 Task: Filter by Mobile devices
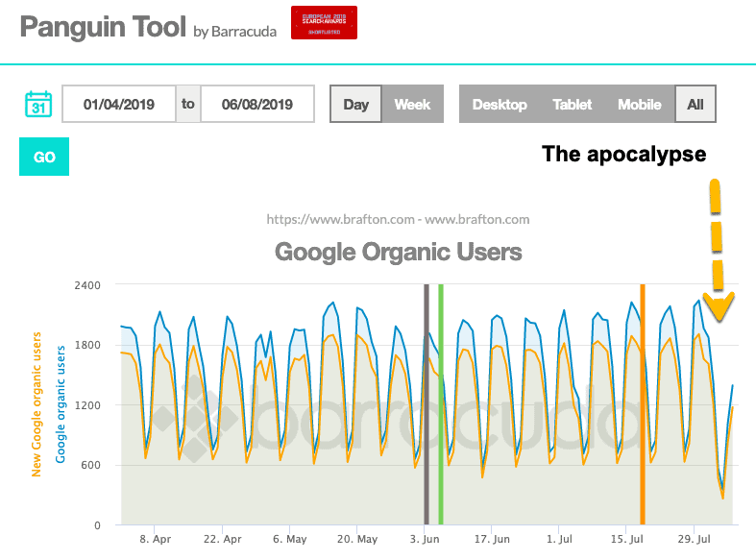tap(640, 104)
